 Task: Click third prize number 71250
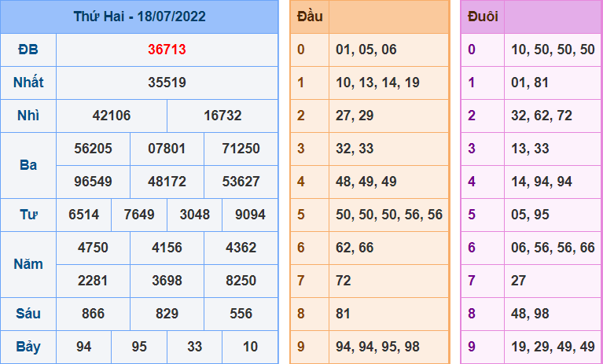click(x=241, y=149)
